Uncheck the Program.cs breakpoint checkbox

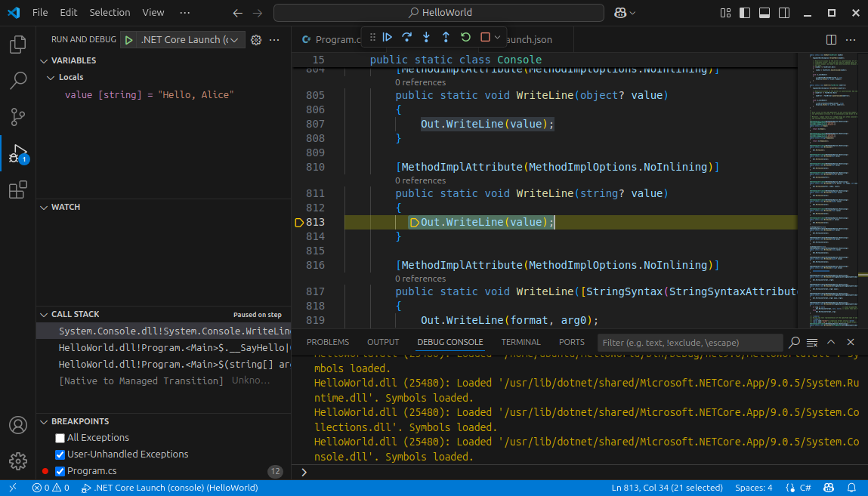[60, 471]
